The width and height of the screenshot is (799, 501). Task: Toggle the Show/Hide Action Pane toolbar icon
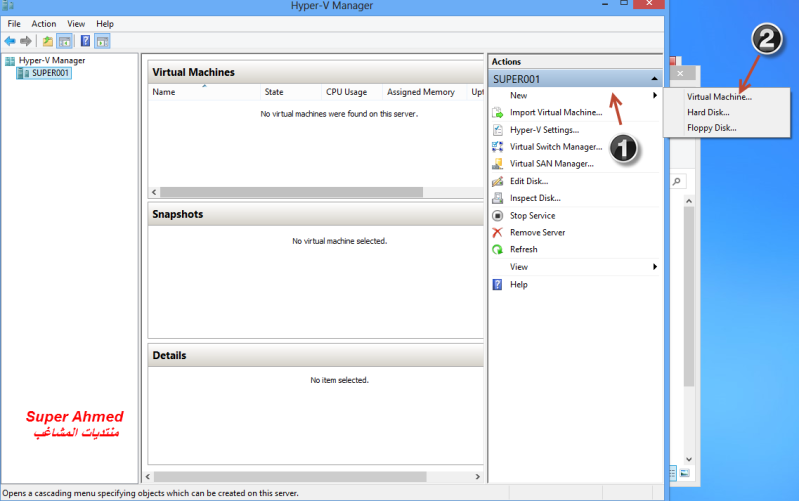point(102,41)
